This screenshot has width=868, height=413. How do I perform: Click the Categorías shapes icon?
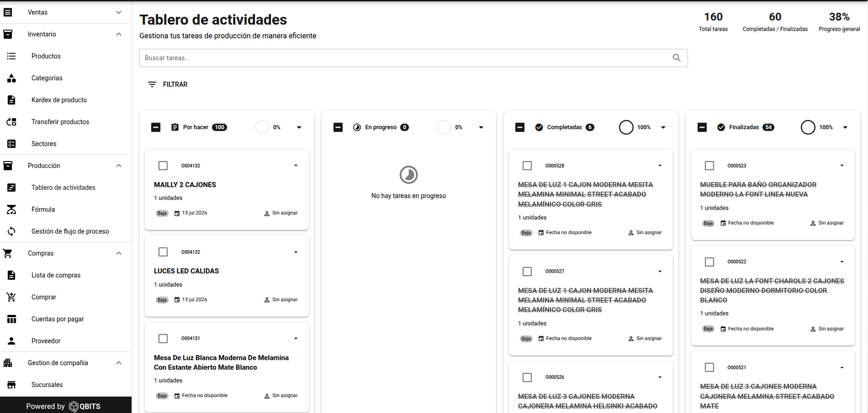[11, 78]
